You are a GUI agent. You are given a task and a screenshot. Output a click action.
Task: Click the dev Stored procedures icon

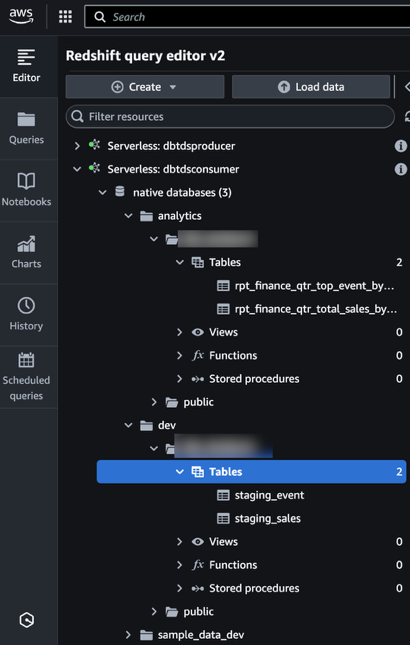point(198,588)
